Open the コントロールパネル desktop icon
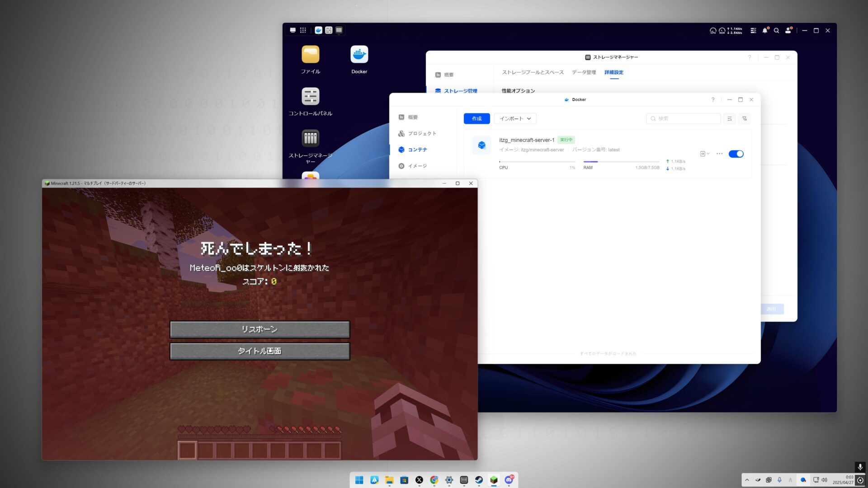The width and height of the screenshot is (868, 488). tap(310, 97)
